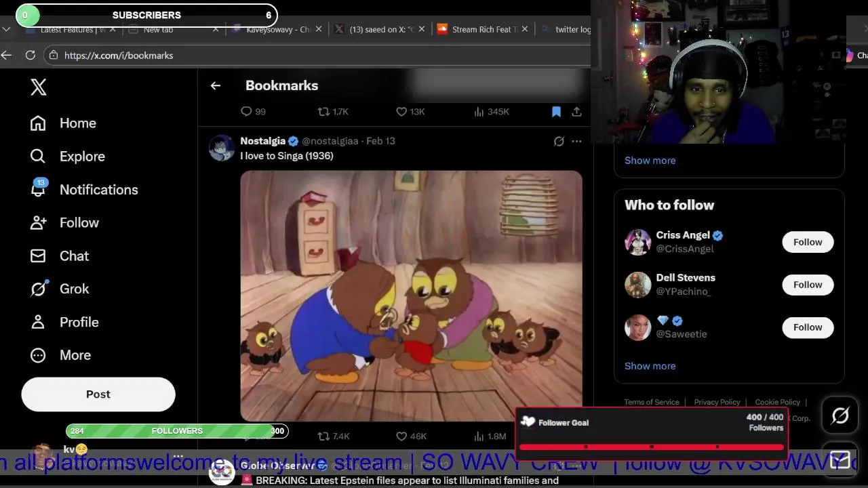Open more options on Nostalgia tweet
This screenshot has width=868, height=488.
[576, 141]
